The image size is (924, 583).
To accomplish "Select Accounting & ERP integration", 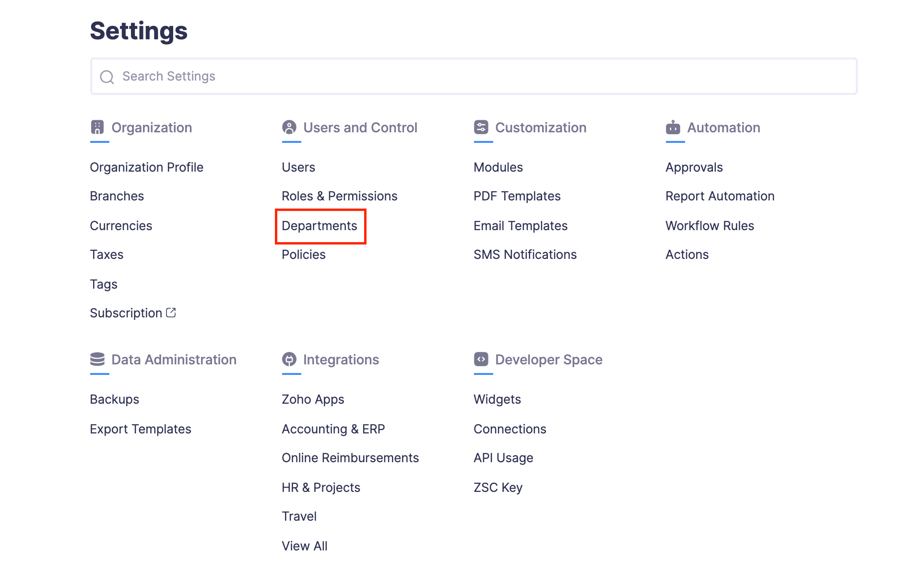I will 333,429.
